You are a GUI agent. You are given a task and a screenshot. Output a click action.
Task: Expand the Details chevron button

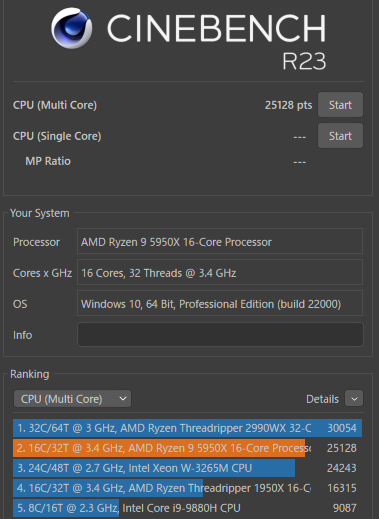click(x=354, y=399)
